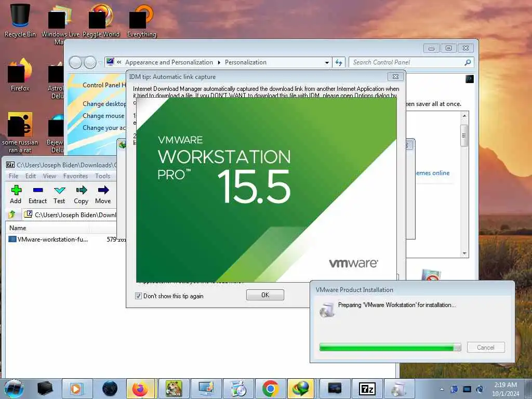Select the Everything desktop shortcut
The width and height of the screenshot is (532, 399).
[141, 20]
